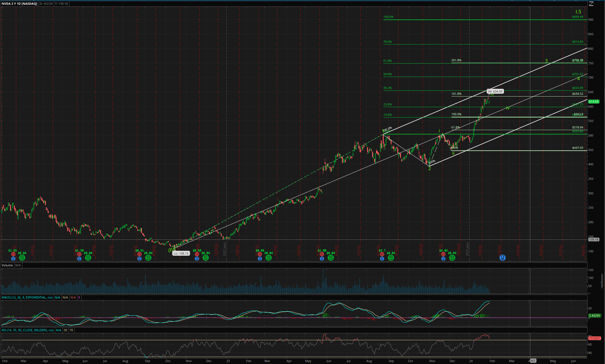Click the earnings phone icon under $1.09
The height and width of the screenshot is (364, 605).
point(322,254)
